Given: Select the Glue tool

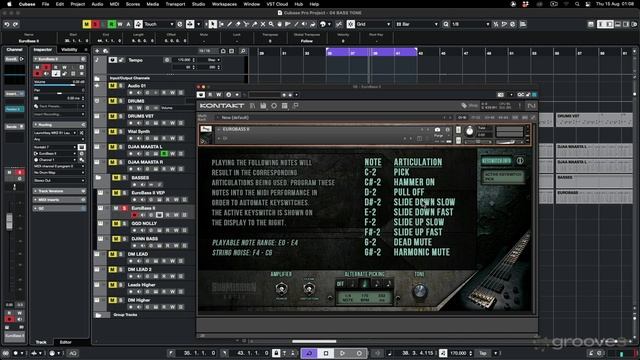Looking at the screenshot, I should 255,24.
